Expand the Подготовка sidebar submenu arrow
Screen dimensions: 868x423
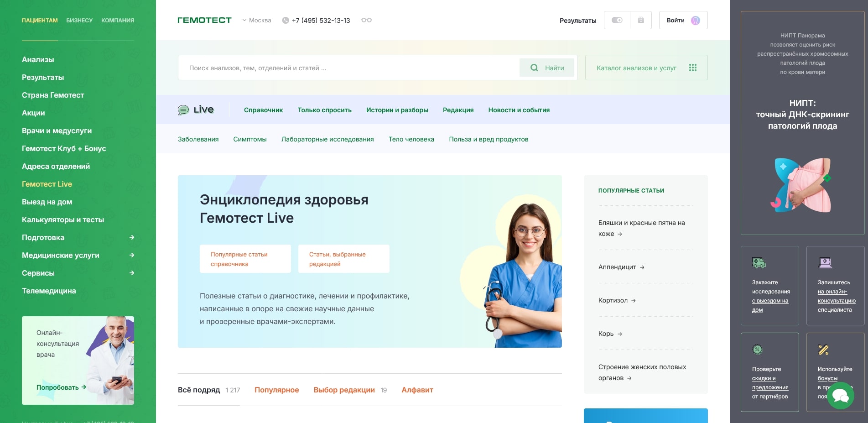pos(132,237)
